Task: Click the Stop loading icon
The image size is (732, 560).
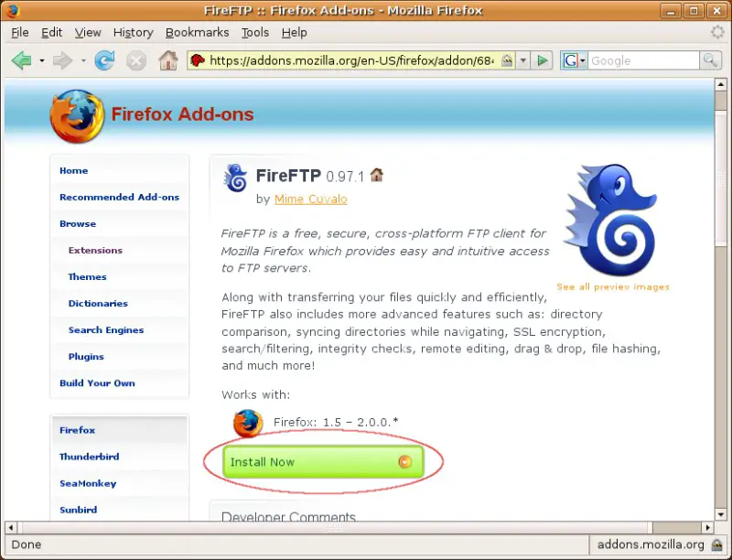Action: [136, 60]
